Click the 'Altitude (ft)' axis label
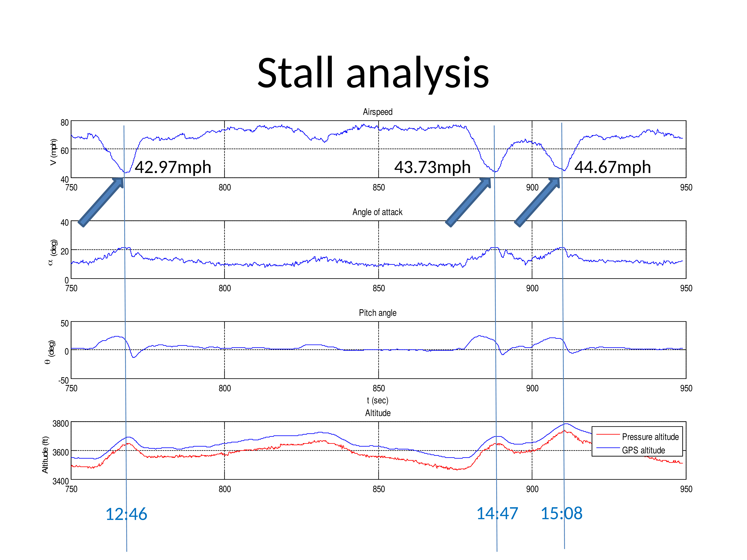Screen dimensions: 747x560 pos(45,455)
